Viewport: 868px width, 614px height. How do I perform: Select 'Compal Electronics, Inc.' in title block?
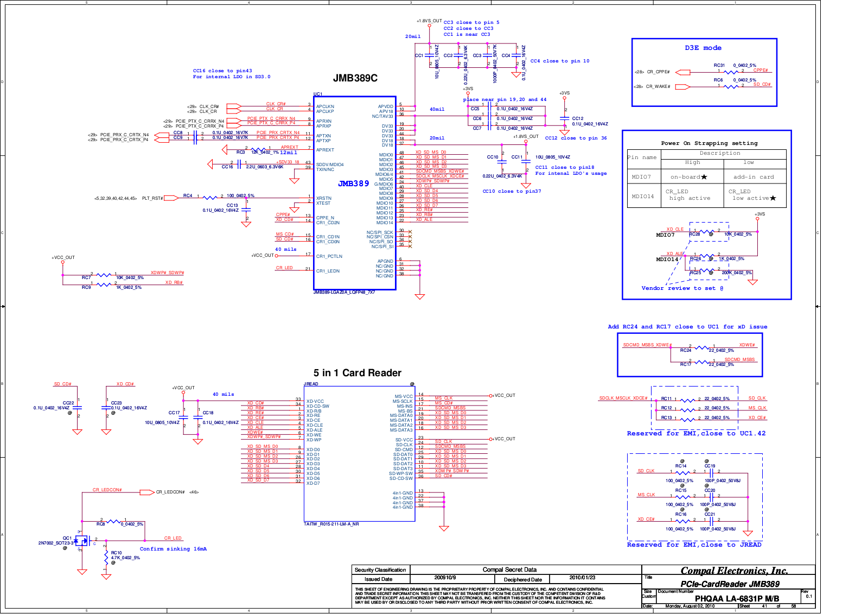[735, 571]
